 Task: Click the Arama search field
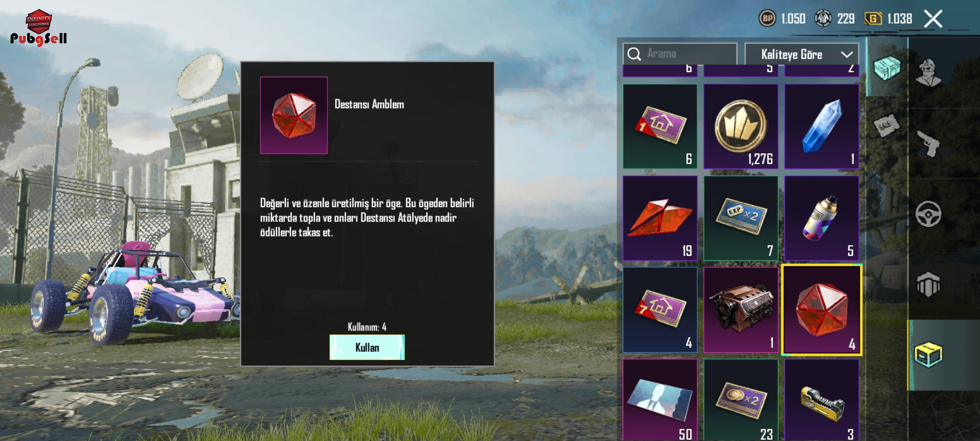click(680, 54)
